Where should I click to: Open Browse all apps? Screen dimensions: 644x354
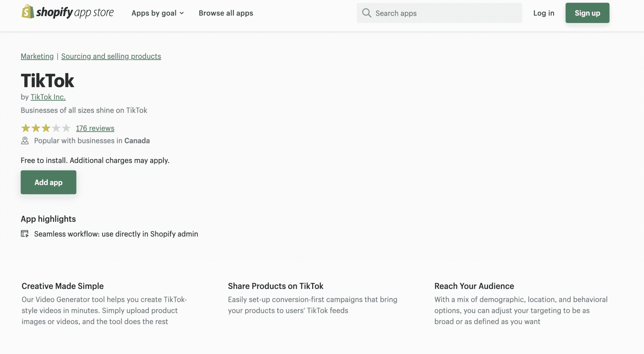pyautogui.click(x=225, y=13)
